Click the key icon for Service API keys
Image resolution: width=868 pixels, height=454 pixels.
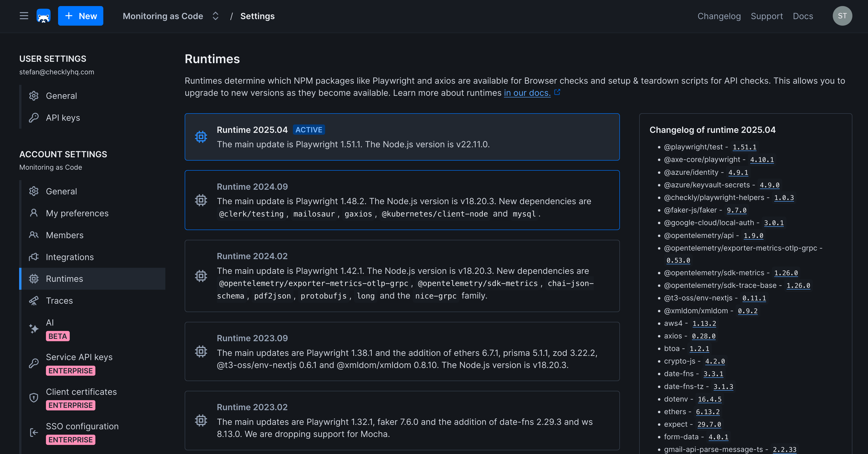pos(34,363)
